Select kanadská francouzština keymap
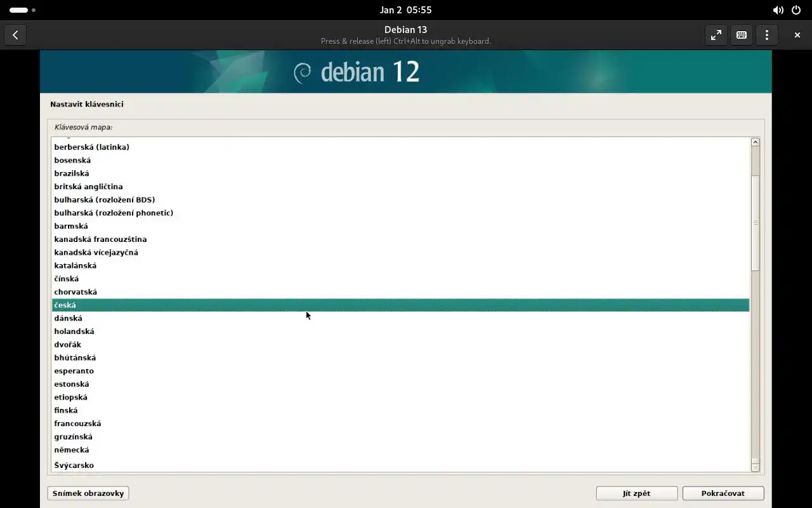This screenshot has height=508, width=812. click(400, 239)
